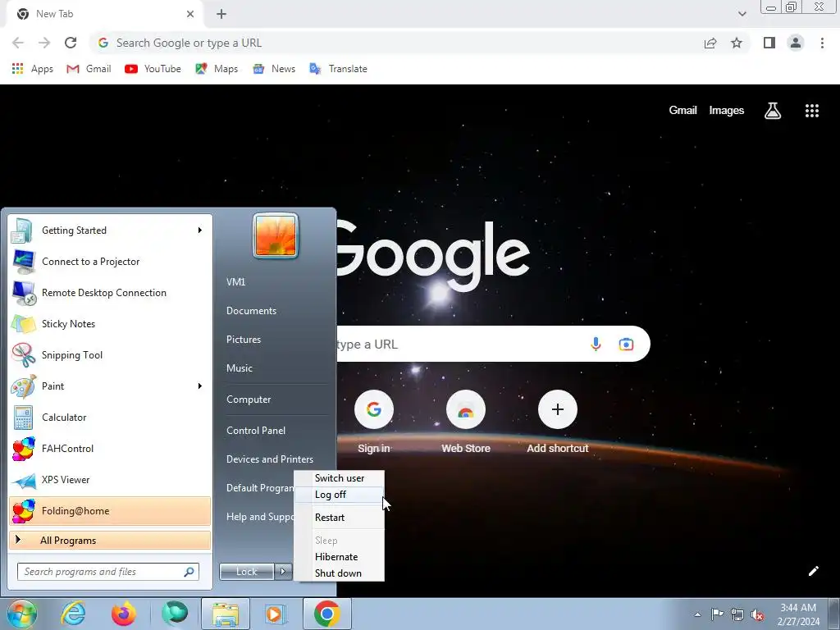The width and height of the screenshot is (840, 630).
Task: Open Search Labs flask icon
Action: (773, 111)
